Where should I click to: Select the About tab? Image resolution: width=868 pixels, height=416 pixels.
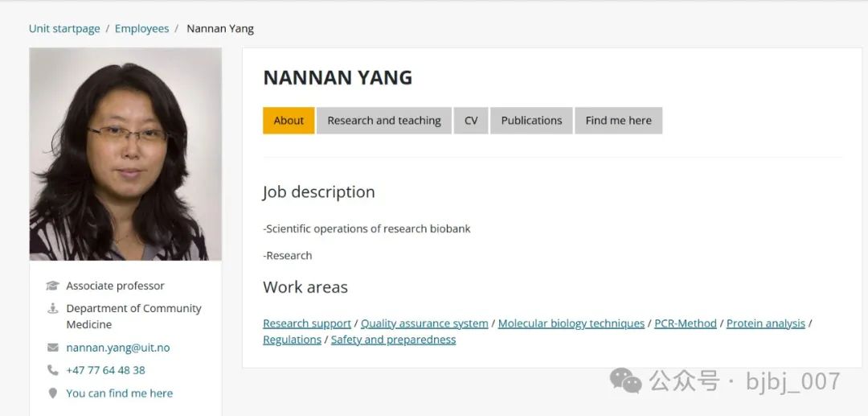point(289,121)
